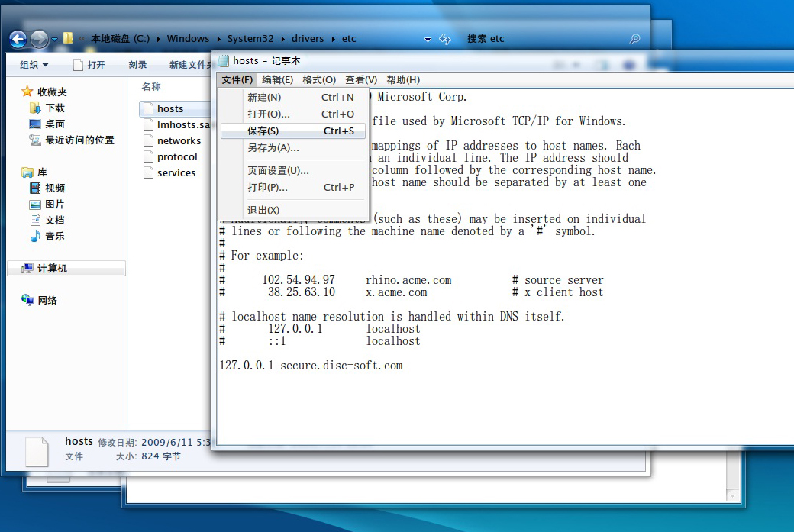Viewport: 794px width, 532px height.
Task: Choose 保存(S) from the file menu
Action: [293, 131]
